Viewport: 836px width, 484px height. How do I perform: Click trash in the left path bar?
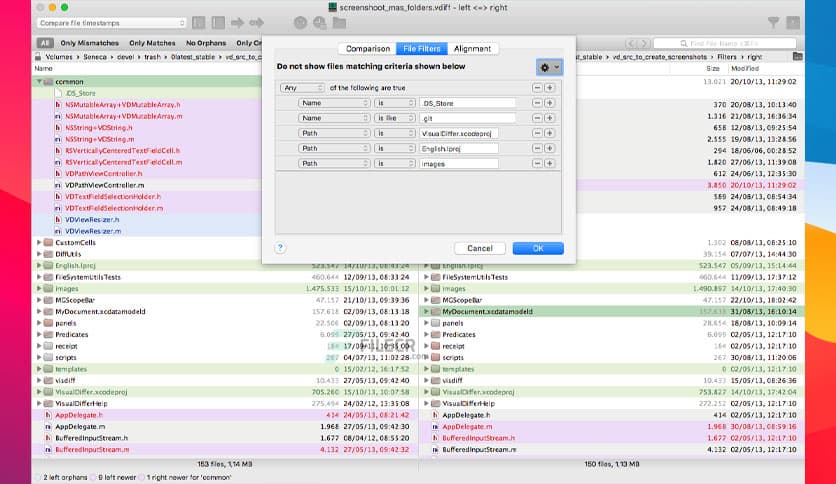click(152, 57)
